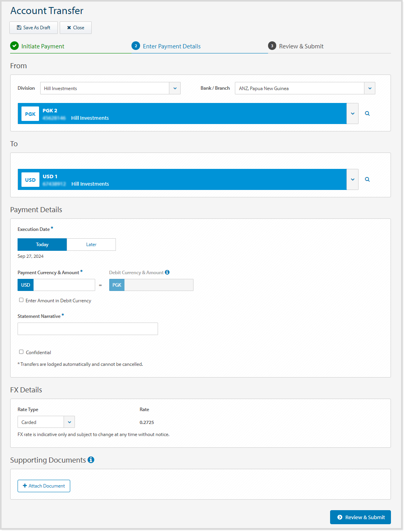Expand the Bank / Branch dropdown
The image size is (405, 532).
point(369,88)
